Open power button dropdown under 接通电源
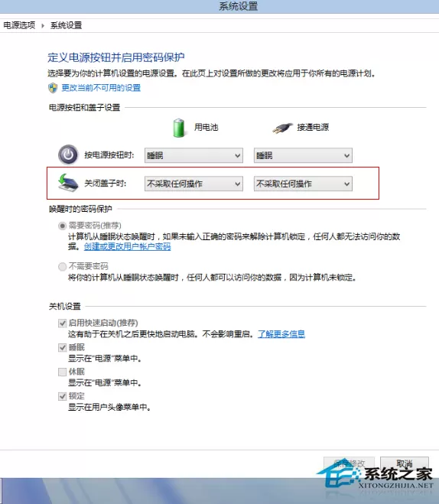The height and width of the screenshot is (504, 439). 303,155
